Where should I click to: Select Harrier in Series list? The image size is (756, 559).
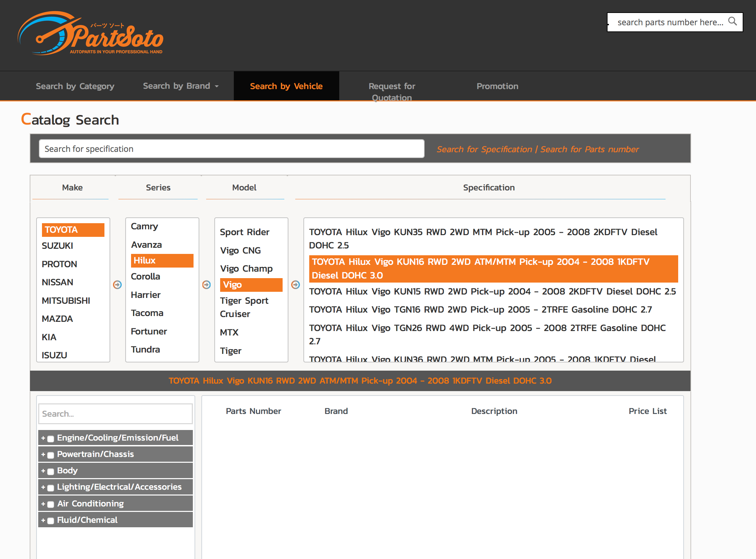146,295
